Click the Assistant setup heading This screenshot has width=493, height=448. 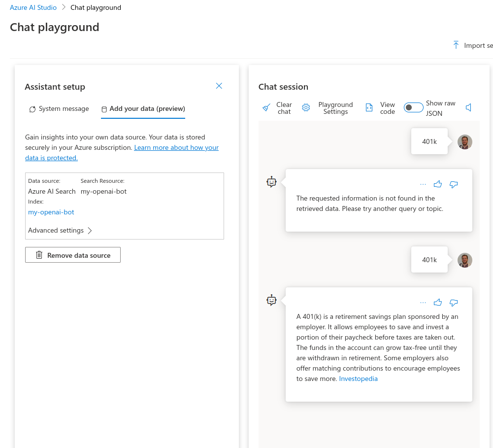click(x=55, y=87)
